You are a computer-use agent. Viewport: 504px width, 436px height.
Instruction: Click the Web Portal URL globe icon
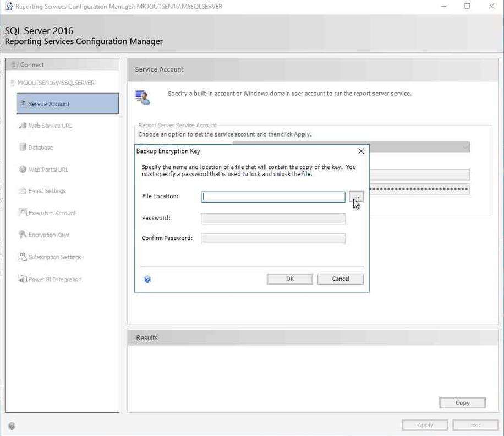23,169
